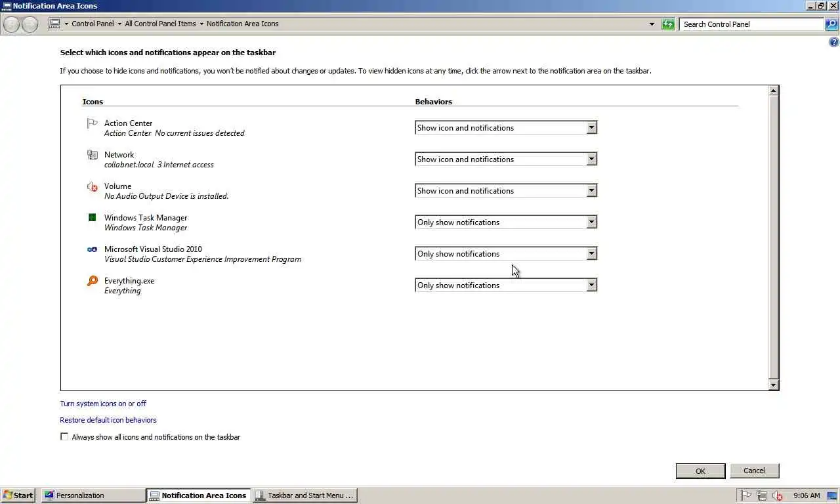The width and height of the screenshot is (840, 504).
Task: Click the OK button
Action: pyautogui.click(x=700, y=471)
